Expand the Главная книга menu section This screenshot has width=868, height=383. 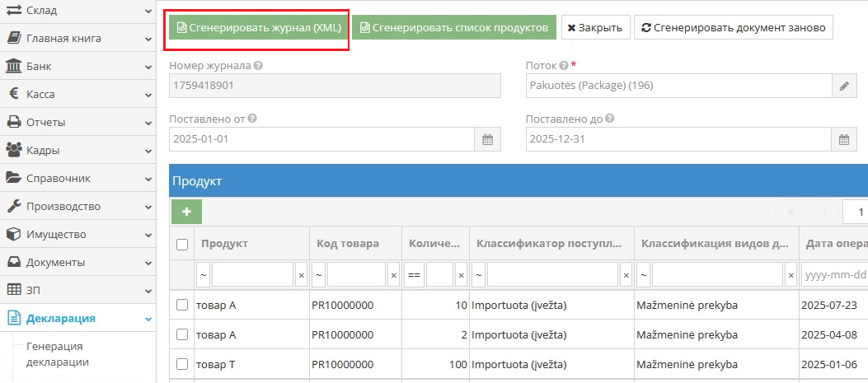tap(77, 38)
